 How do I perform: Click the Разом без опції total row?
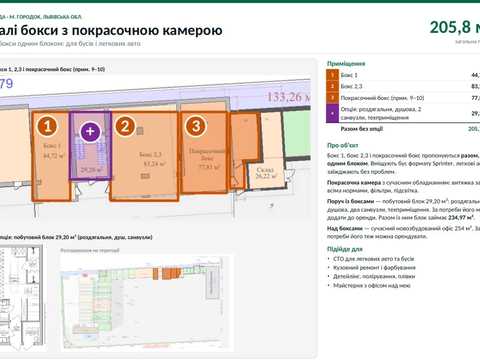pyautogui.click(x=403, y=129)
